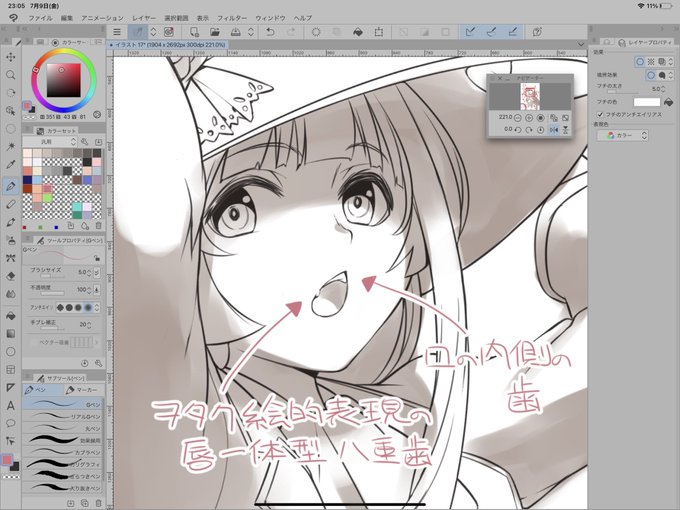
Task: Select the G-pen brush in sub tools
Action: [63, 404]
